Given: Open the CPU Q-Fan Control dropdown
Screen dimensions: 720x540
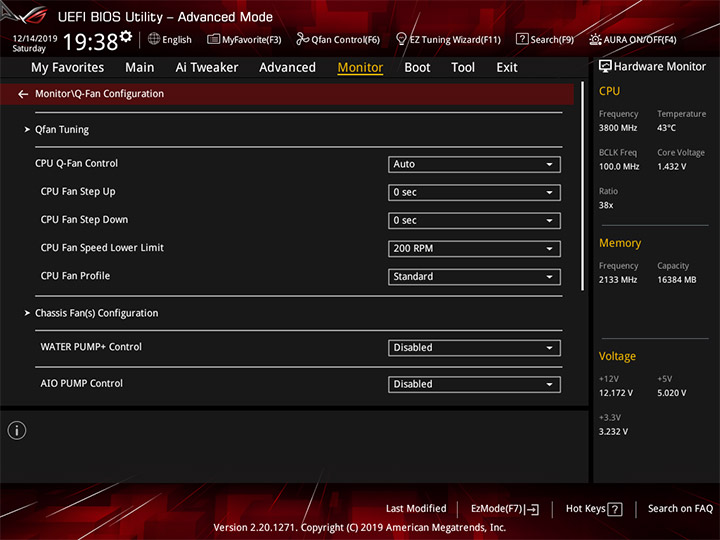Looking at the screenshot, I should click(474, 164).
